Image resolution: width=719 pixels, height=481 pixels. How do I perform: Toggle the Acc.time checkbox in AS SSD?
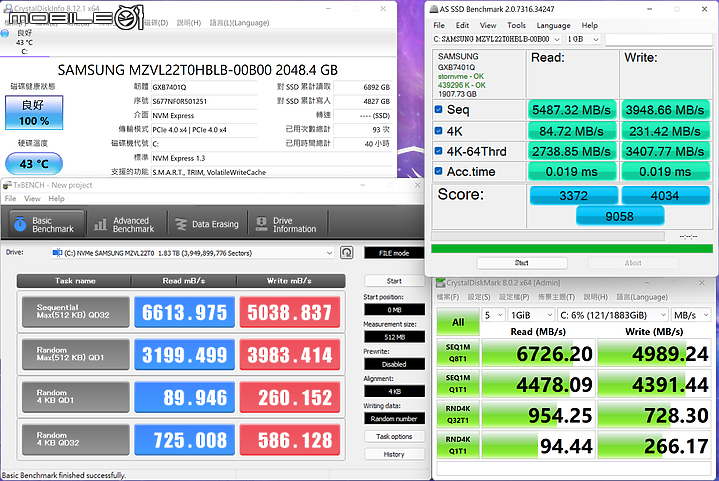coord(438,171)
